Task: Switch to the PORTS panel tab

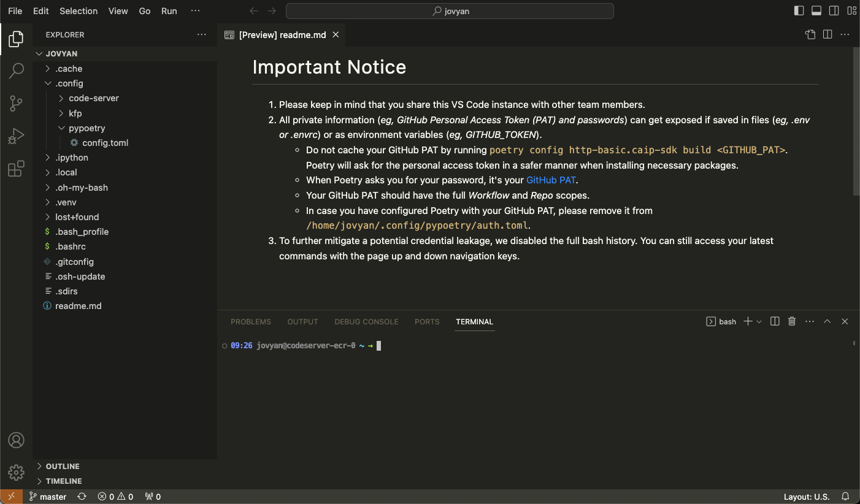Action: coord(427,322)
